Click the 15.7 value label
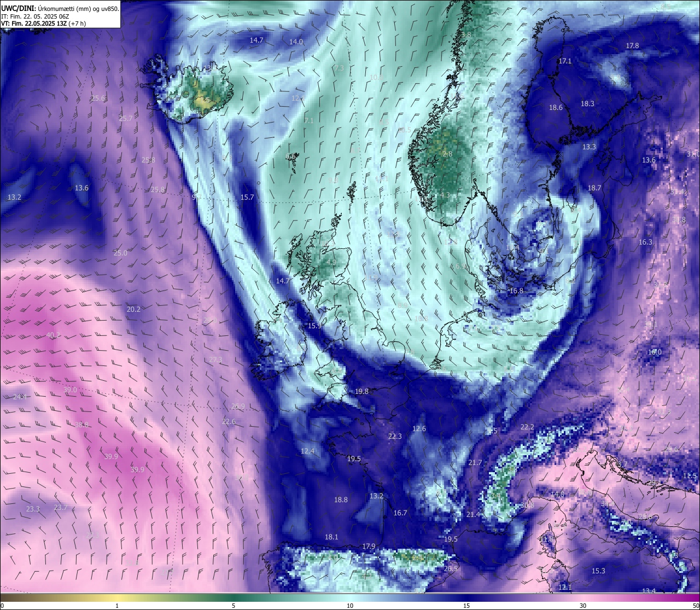700x610 pixels. [247, 197]
